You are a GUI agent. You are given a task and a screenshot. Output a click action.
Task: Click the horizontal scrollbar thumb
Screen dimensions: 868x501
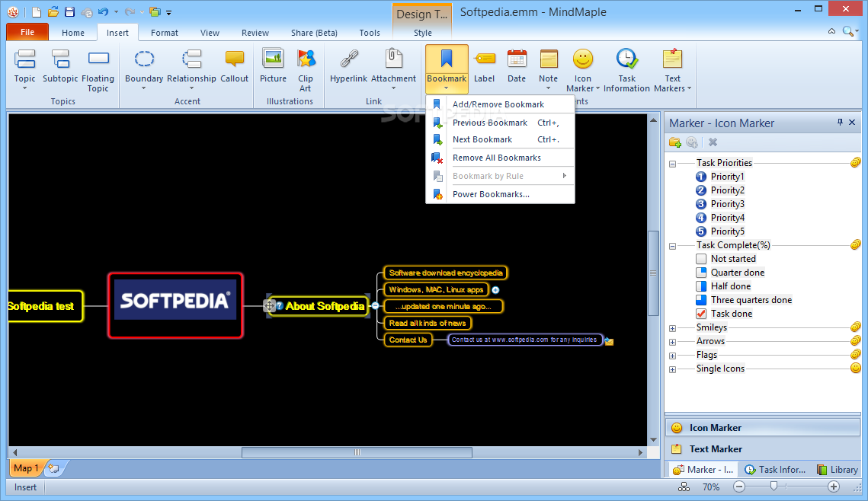(357, 452)
